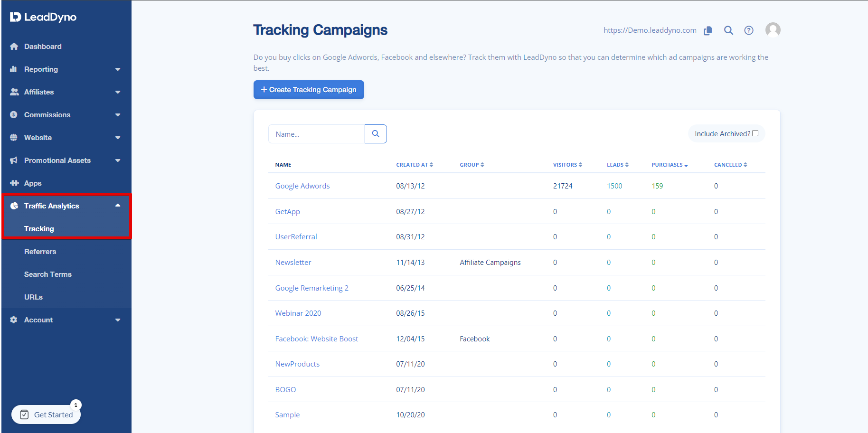Viewport: 868px width, 433px height.
Task: Open the Google Adwords campaign link
Action: pyautogui.click(x=302, y=186)
